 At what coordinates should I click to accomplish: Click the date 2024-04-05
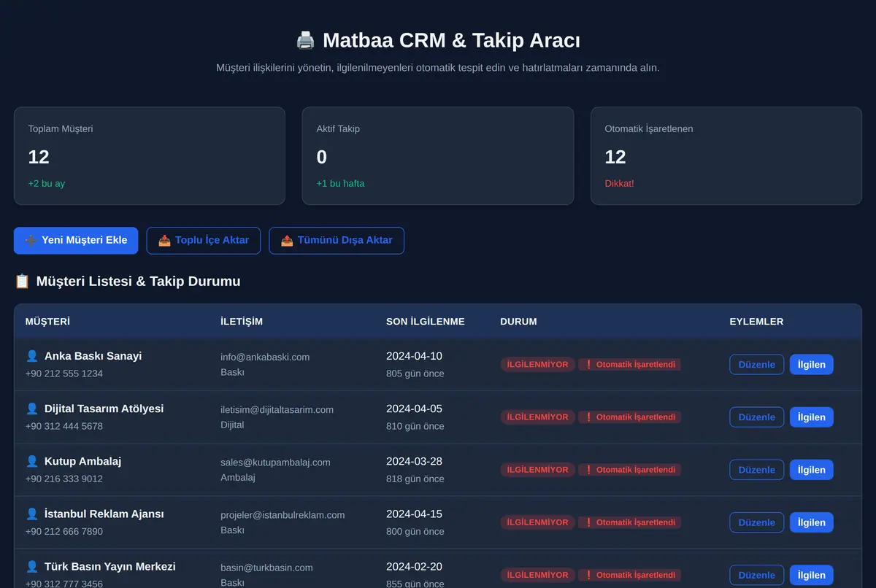(x=414, y=409)
